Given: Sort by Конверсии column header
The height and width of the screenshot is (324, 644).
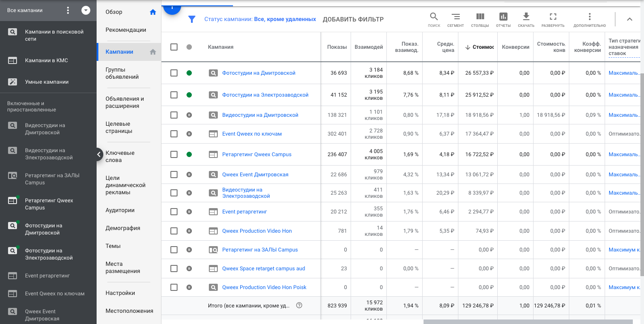Looking at the screenshot, I should coord(516,47).
